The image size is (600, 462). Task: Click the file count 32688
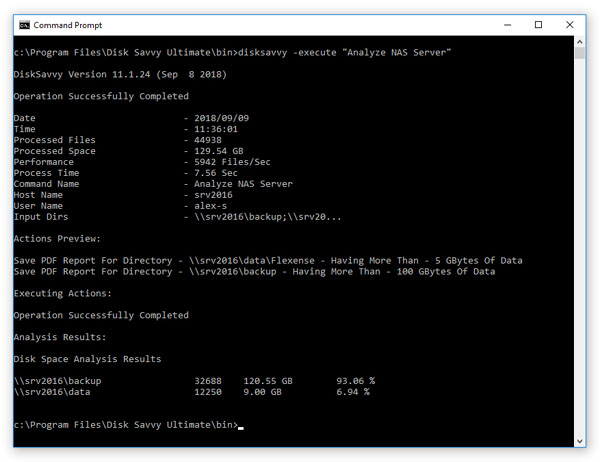click(x=208, y=381)
